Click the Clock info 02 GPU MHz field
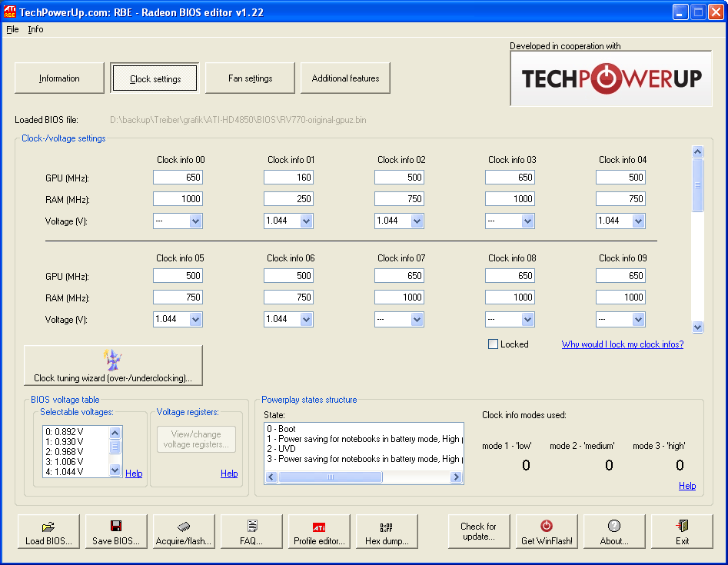728x565 pixels. click(399, 178)
